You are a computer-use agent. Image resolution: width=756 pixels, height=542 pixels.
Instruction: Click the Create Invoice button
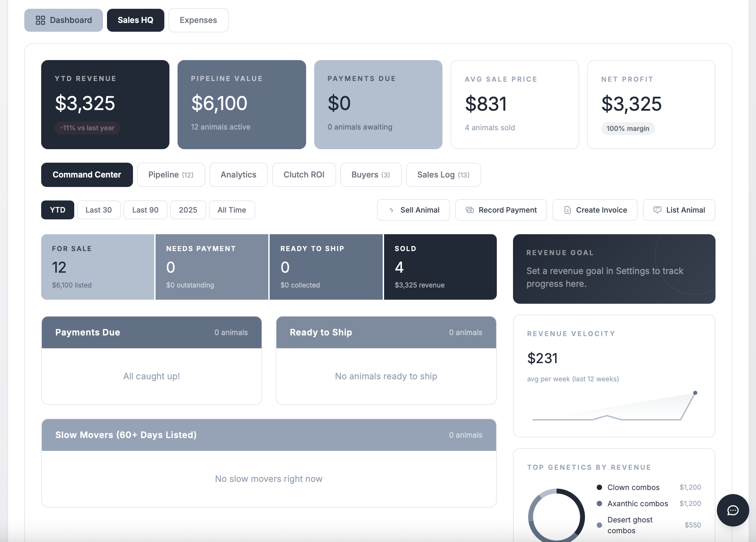pos(595,210)
